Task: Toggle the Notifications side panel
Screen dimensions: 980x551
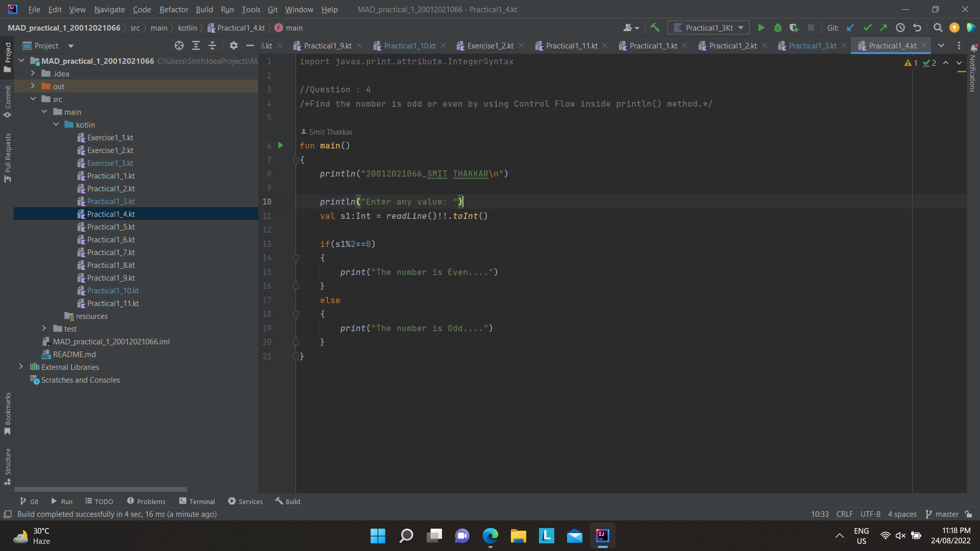Action: (x=973, y=68)
